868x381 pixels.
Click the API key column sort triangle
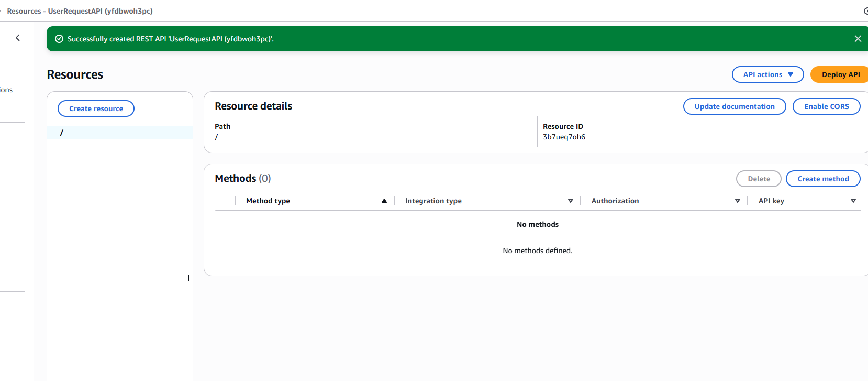tap(853, 201)
